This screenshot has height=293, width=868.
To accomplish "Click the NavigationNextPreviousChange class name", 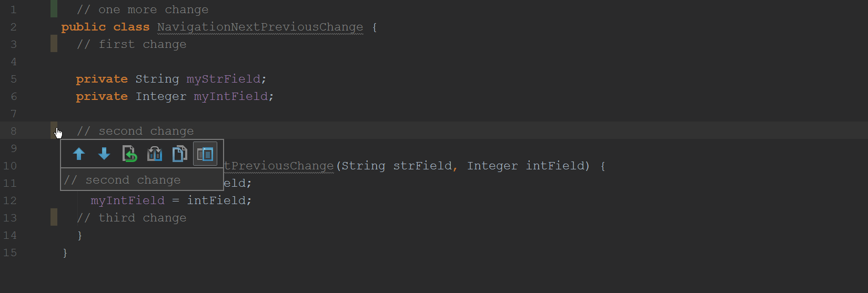I will tap(260, 27).
